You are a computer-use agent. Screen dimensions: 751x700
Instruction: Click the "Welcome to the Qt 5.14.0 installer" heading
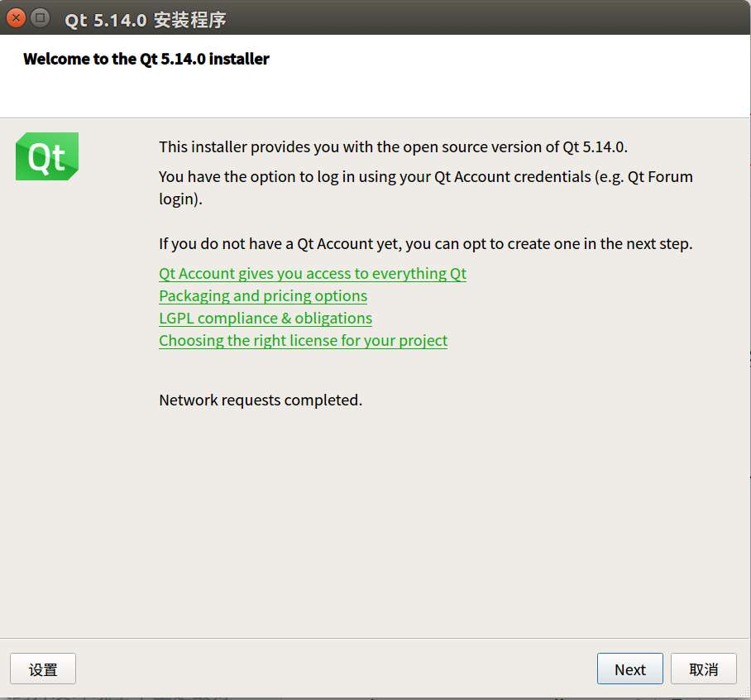pyautogui.click(x=146, y=59)
